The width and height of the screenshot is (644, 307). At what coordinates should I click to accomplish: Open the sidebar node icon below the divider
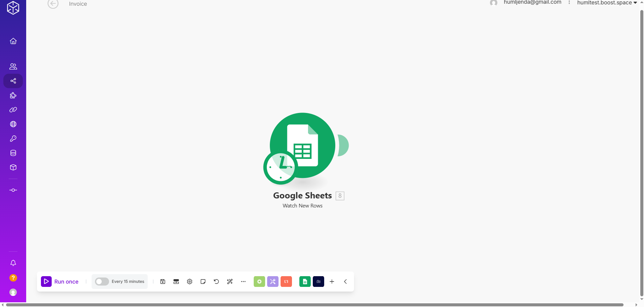[x=13, y=190]
